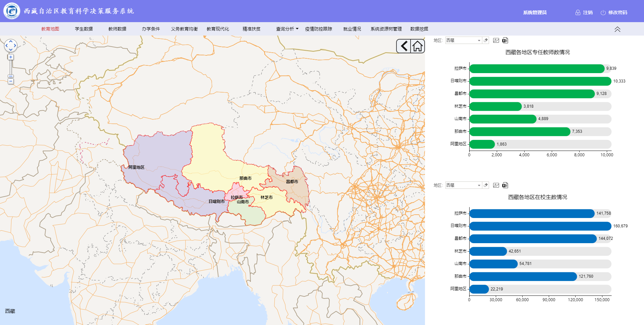
Task: Open the 教师数据 menu item
Action: [x=117, y=29]
